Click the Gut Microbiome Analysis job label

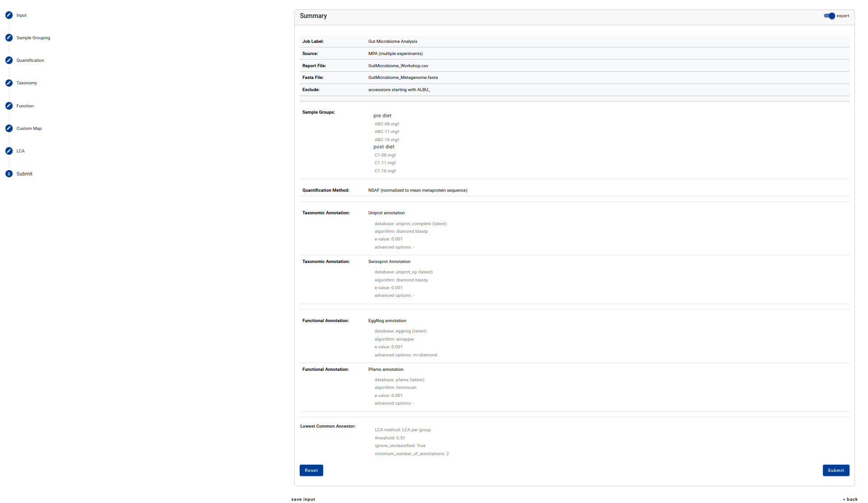[x=393, y=42]
